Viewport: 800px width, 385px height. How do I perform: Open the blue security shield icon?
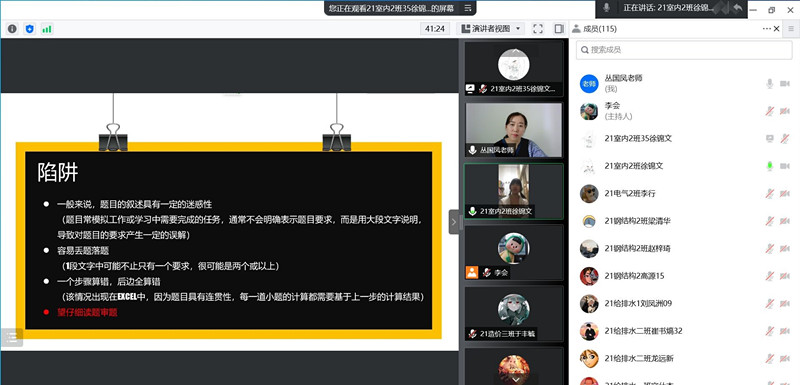tap(30, 29)
